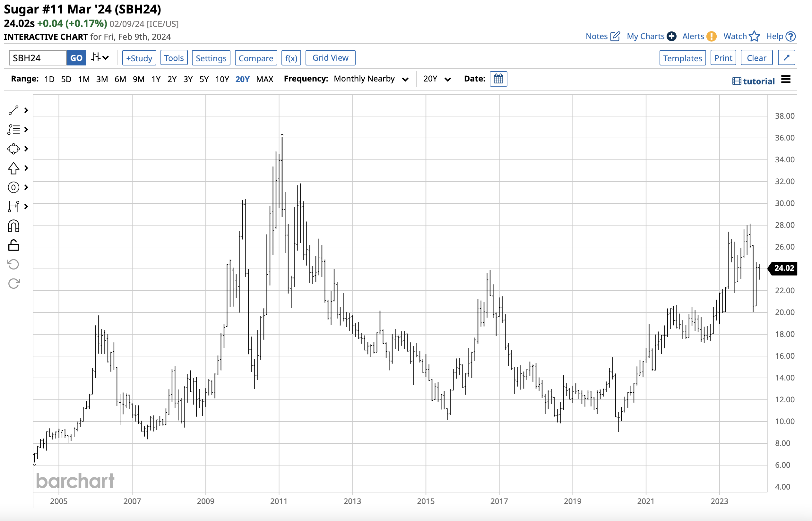The width and height of the screenshot is (812, 521).
Task: Expand the trend line tool options
Action: (26, 110)
